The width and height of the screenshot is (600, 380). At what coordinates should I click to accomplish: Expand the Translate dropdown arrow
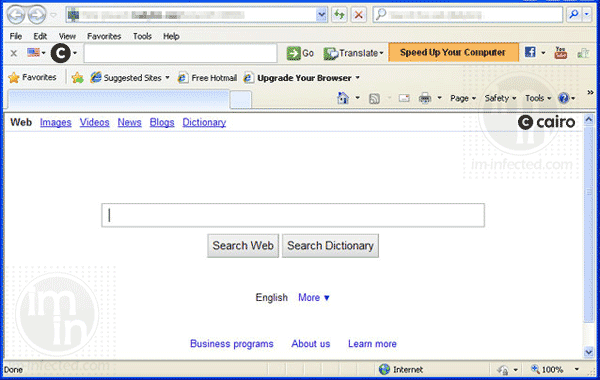click(381, 53)
